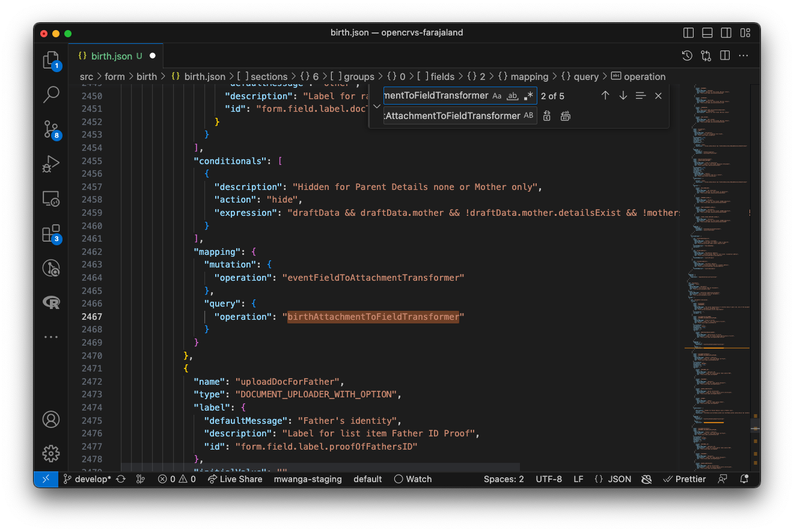The image size is (794, 532).
Task: Open Source Control view with 8 changes
Action: click(51, 129)
